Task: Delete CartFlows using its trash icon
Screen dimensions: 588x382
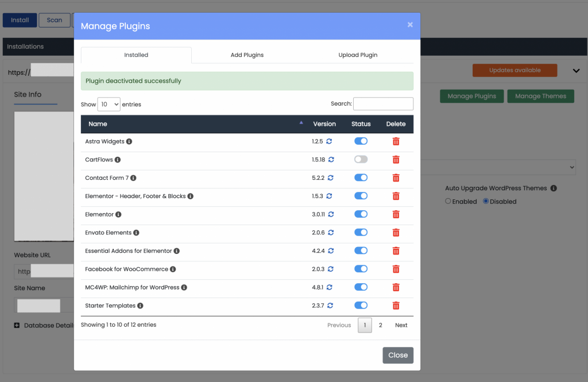Action: coord(396,159)
